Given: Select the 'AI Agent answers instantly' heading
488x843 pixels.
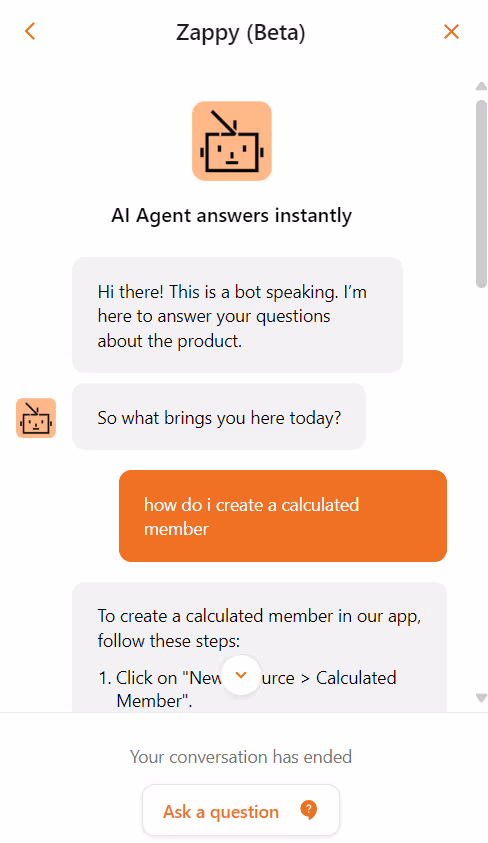Looking at the screenshot, I should coord(232,216).
